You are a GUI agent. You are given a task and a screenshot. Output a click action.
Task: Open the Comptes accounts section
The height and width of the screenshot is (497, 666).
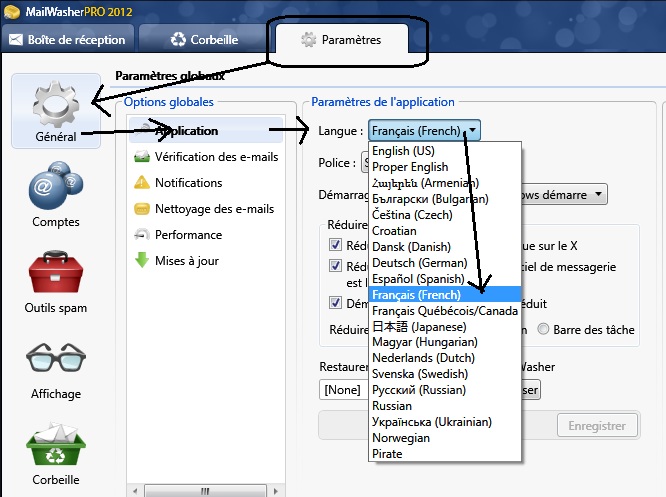click(x=56, y=195)
